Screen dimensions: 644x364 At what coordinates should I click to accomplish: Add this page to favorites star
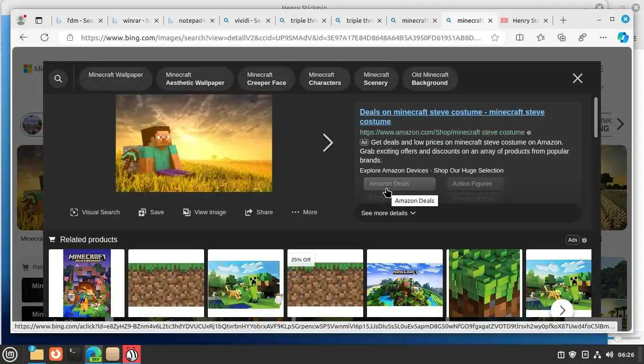495,37
